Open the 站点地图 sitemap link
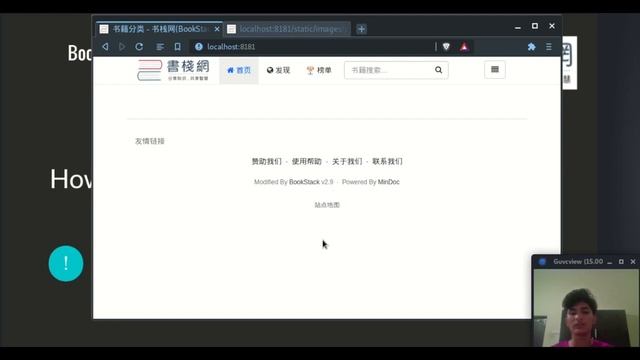The image size is (640, 360). [327, 205]
